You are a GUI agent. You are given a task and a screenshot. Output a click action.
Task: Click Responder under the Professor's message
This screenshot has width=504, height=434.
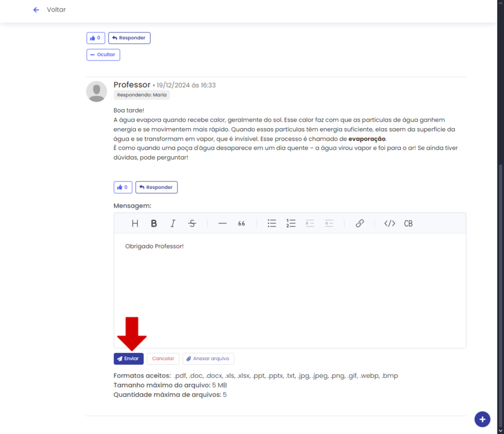[x=156, y=187]
